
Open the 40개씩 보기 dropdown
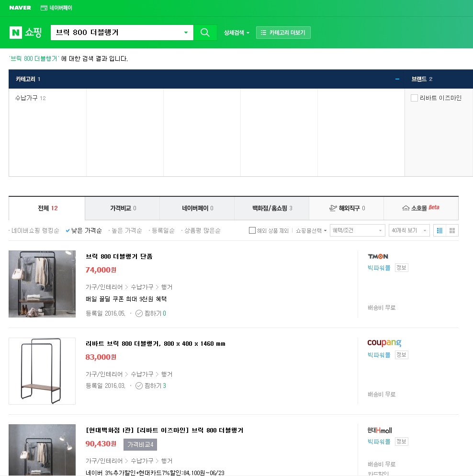pyautogui.click(x=409, y=230)
